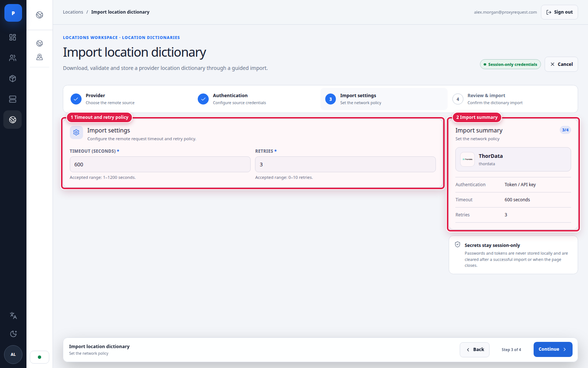Focus the Timeout (seconds) field

(x=160, y=164)
